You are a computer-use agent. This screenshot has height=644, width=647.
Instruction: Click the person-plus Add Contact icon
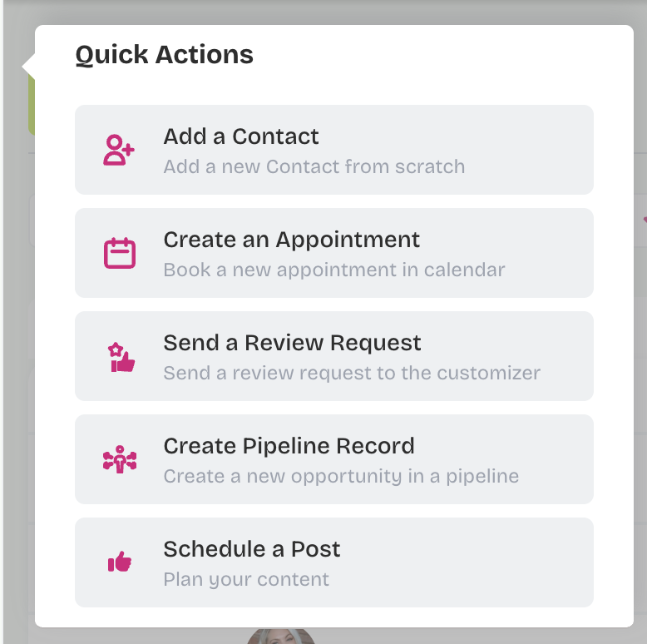(x=119, y=150)
